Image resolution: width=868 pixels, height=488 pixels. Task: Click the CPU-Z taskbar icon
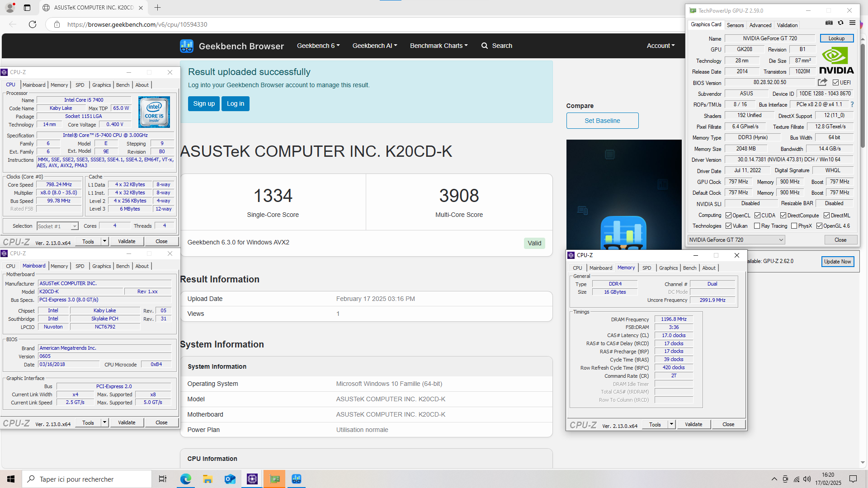[x=252, y=479]
